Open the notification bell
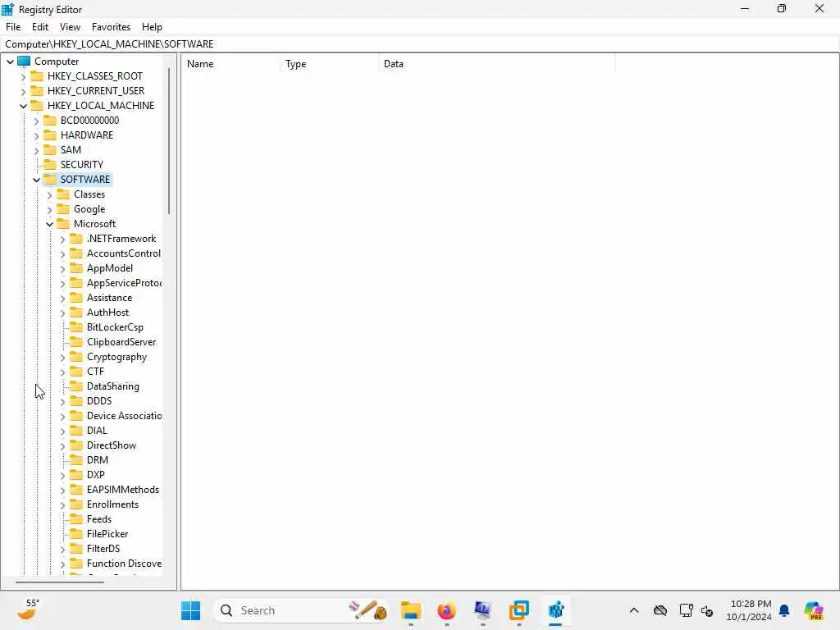Image resolution: width=840 pixels, height=630 pixels. coord(784,610)
